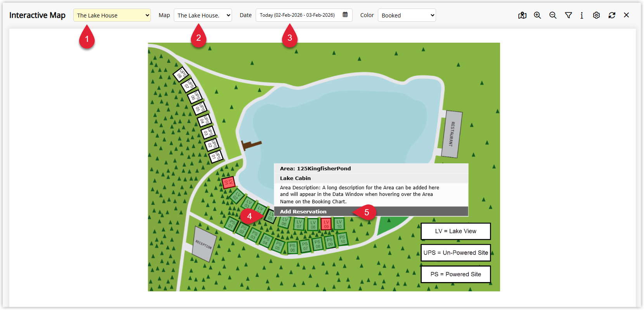Click the wooden jetty on the lake
644x310 pixels.
(251, 145)
